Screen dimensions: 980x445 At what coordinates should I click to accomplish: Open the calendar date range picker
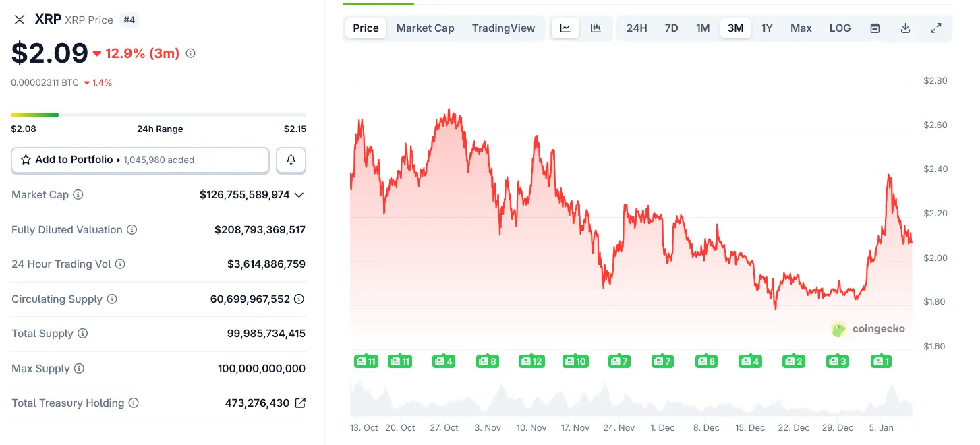pos(875,28)
